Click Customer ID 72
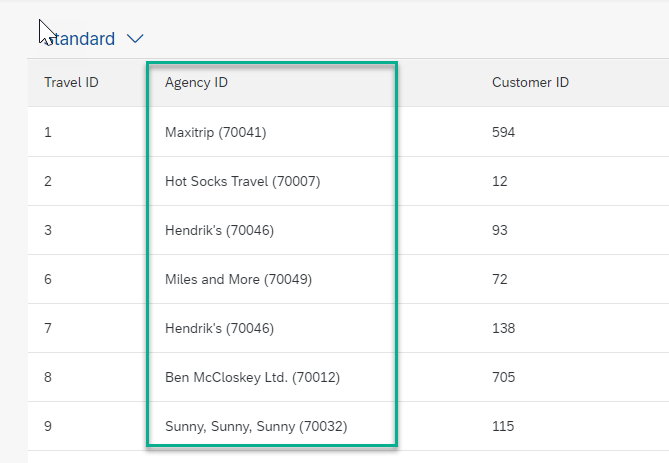This screenshot has width=669, height=463. click(500, 279)
